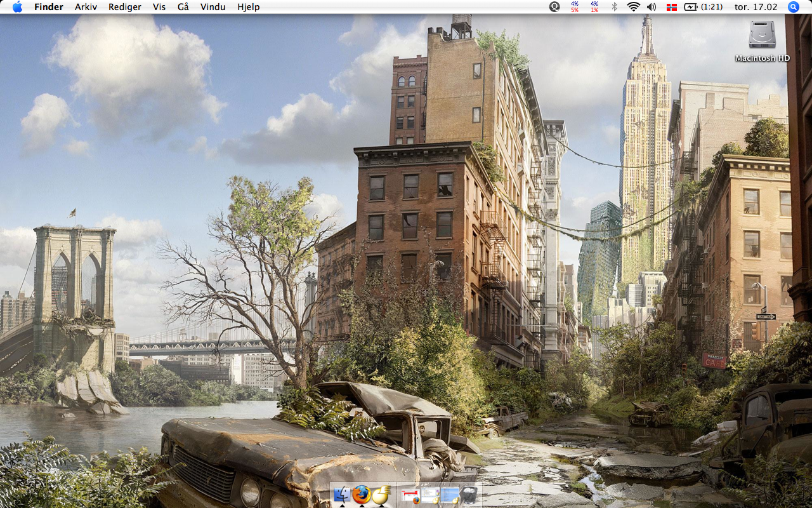Select the Macintosh HD drive icon
Viewport: 812px width, 508px height.
762,34
